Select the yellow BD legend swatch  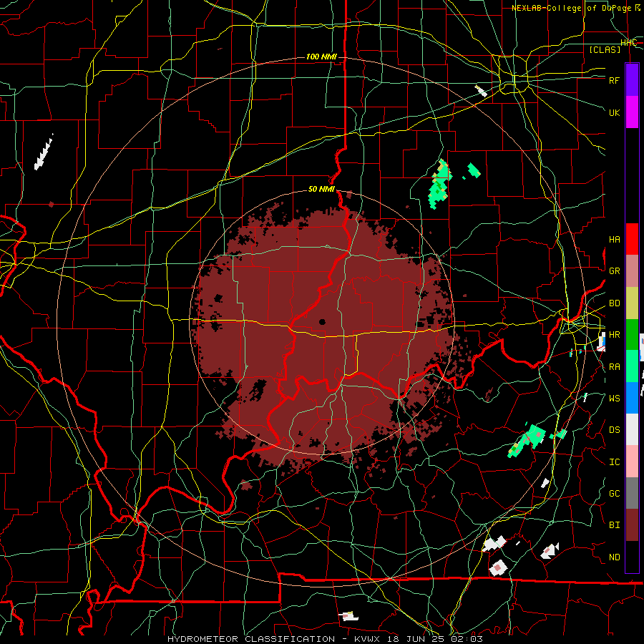click(632, 303)
